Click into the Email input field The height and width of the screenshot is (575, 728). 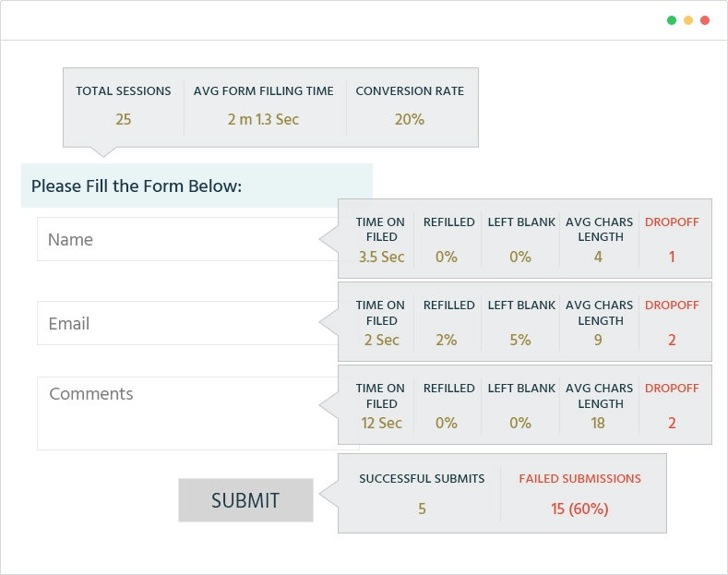pos(185,323)
